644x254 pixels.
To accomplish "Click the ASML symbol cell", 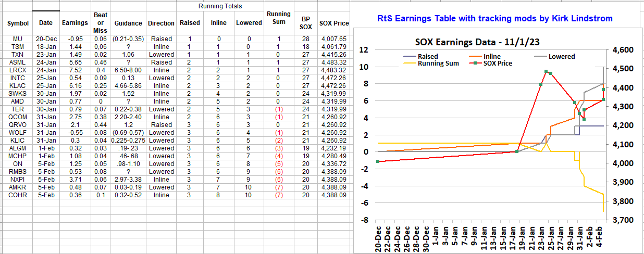I will click(18, 62).
